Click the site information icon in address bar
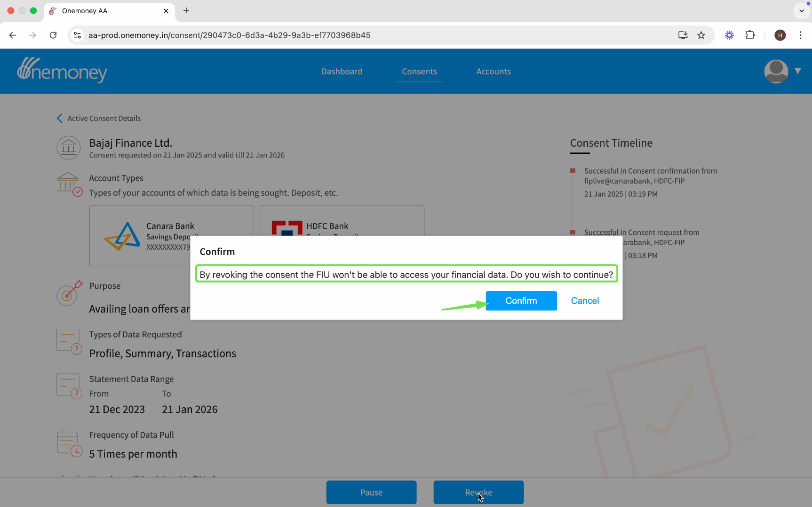The image size is (812, 507). point(78,35)
